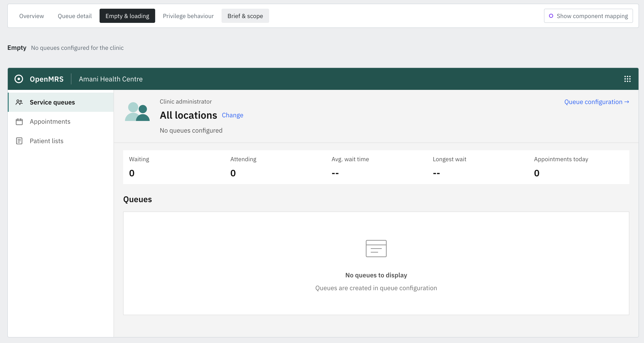
Task: Click the All locations heading
Action: 188,115
